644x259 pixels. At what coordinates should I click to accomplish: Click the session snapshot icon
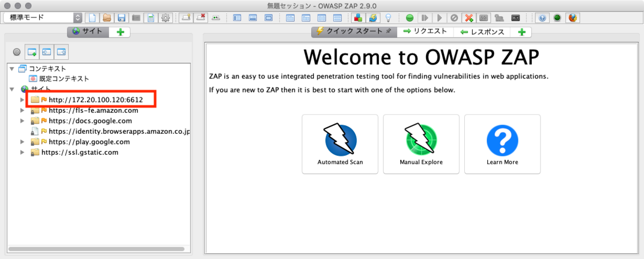tap(136, 18)
